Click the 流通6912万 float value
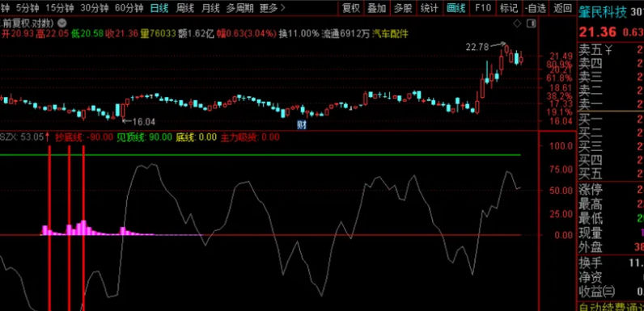This screenshot has height=311, width=644. [x=345, y=34]
